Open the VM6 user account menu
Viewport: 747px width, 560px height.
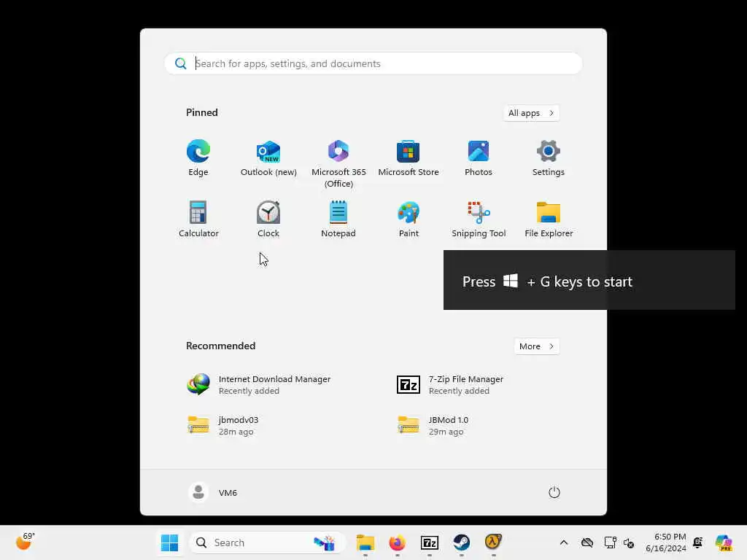coord(213,492)
